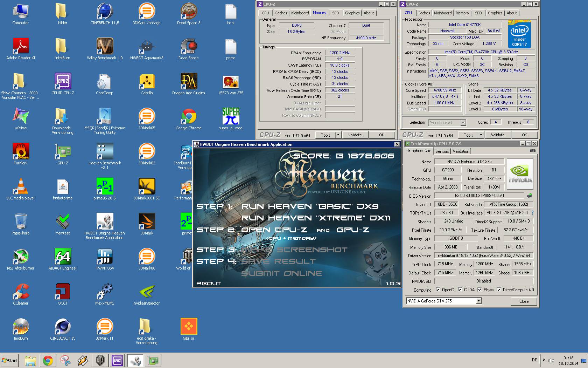Viewport: 588px width, 368px height.
Task: Open FurMark desktop icon
Action: coord(21,154)
